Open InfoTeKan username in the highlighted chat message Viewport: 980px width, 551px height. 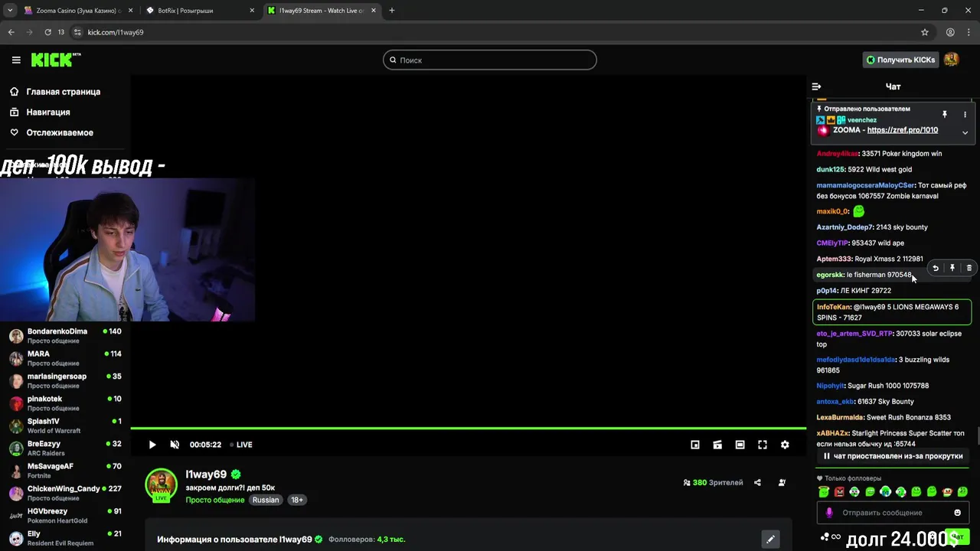click(x=834, y=307)
